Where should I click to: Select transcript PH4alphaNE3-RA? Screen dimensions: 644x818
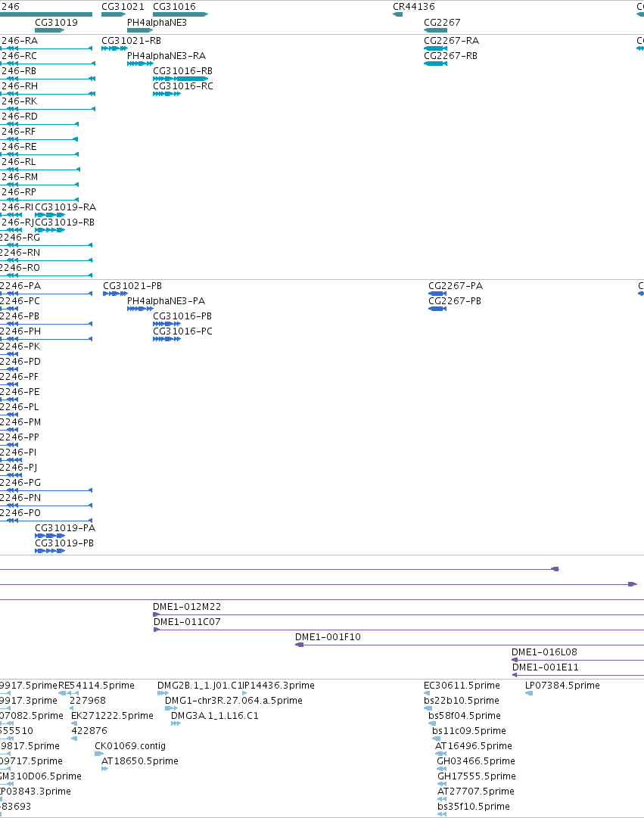tap(166, 55)
